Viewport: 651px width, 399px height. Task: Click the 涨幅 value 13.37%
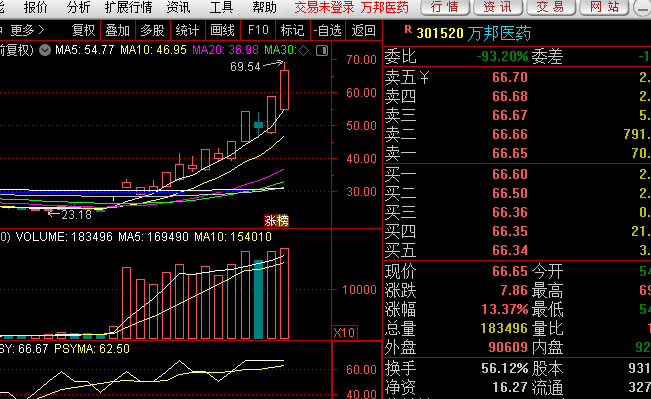tap(504, 309)
